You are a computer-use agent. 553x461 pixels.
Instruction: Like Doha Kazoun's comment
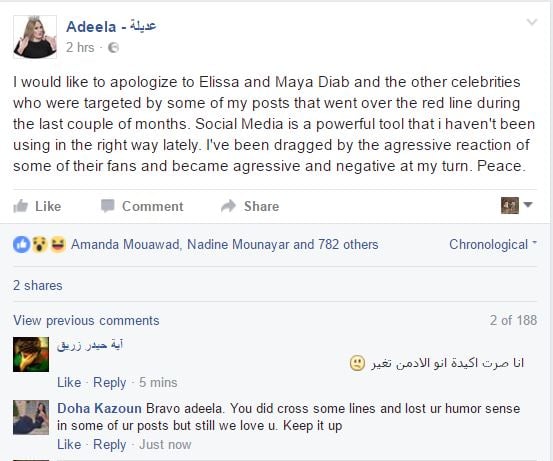69,444
